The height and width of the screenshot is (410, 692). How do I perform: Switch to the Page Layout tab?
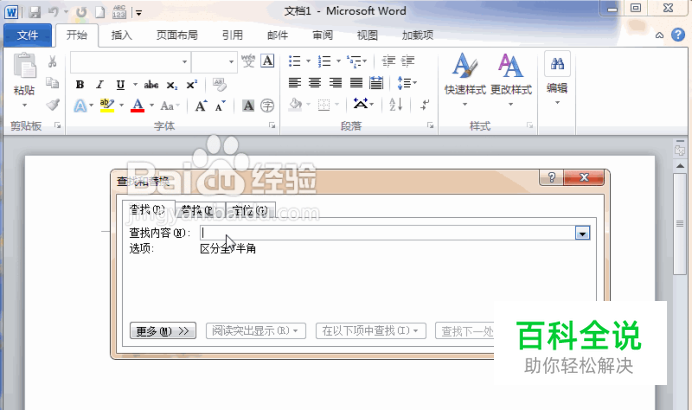click(x=177, y=35)
